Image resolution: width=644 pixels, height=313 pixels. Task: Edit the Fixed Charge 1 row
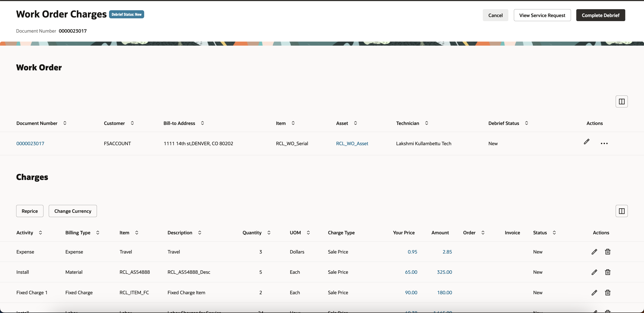(594, 293)
